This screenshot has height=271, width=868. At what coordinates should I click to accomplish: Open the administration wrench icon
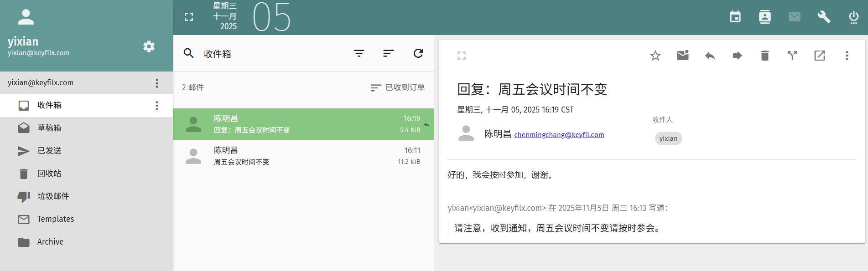823,17
